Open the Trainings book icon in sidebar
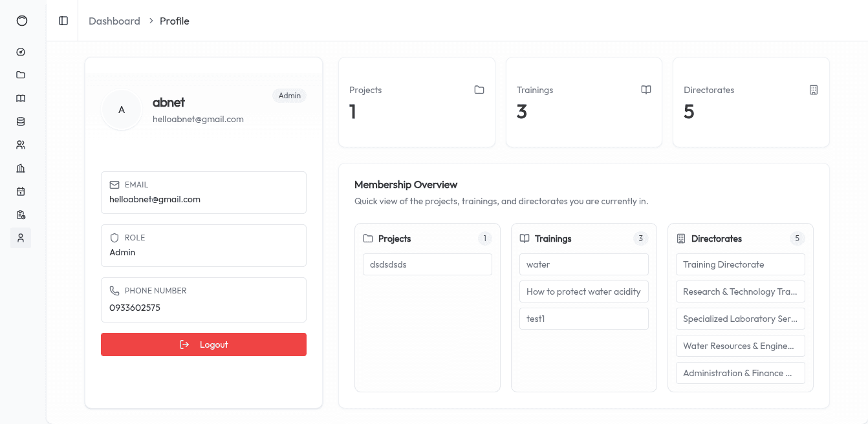 [x=20, y=98]
